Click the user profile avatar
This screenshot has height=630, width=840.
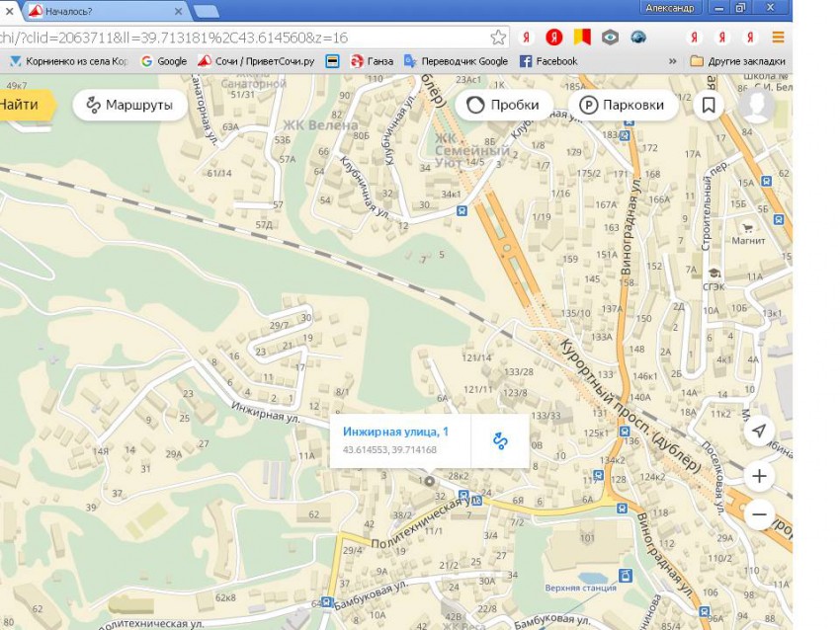click(x=758, y=105)
